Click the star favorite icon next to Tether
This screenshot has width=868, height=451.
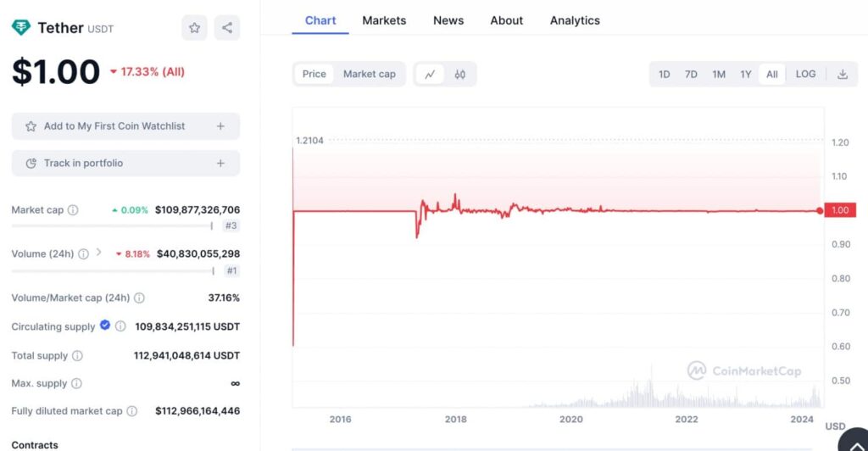tap(194, 28)
